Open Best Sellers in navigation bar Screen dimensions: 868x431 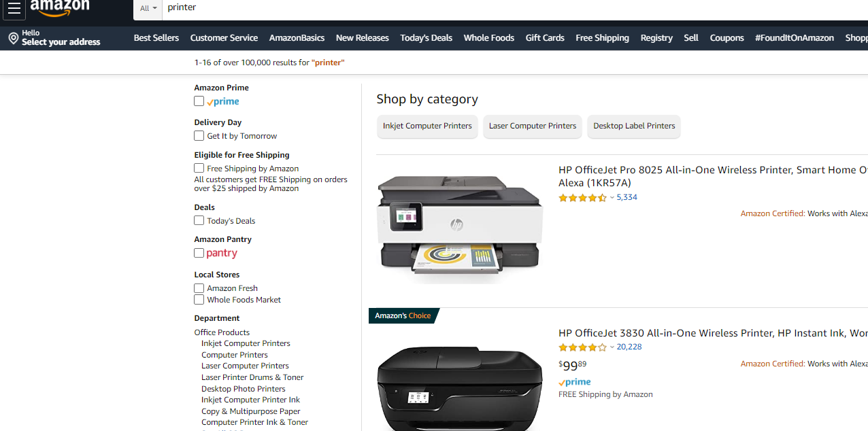point(156,38)
